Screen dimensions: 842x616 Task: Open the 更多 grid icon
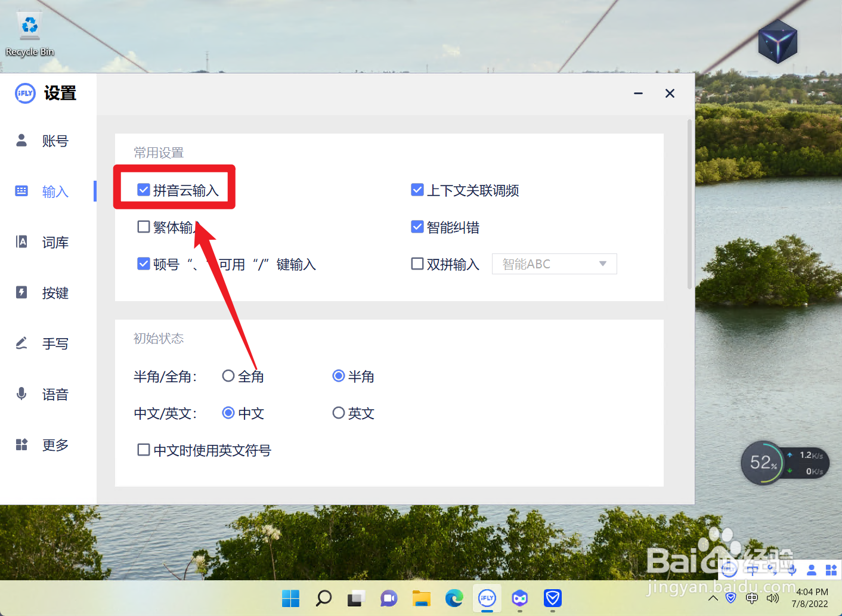click(21, 444)
